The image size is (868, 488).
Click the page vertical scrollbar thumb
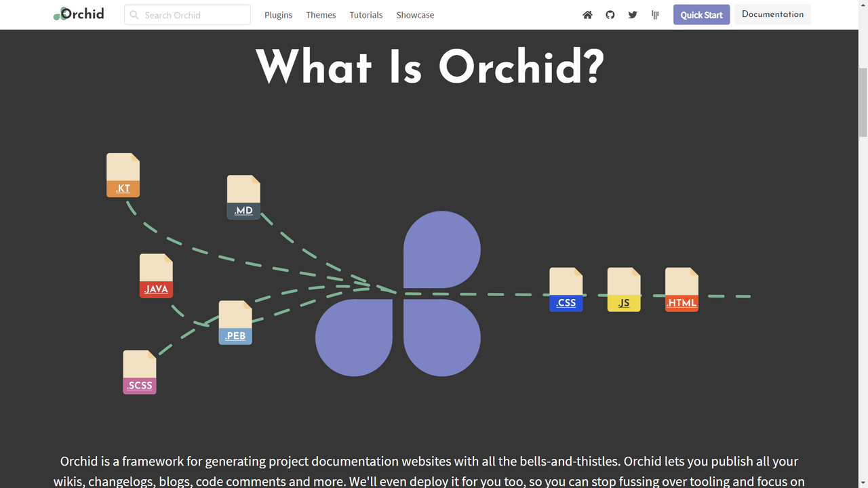[x=863, y=102]
